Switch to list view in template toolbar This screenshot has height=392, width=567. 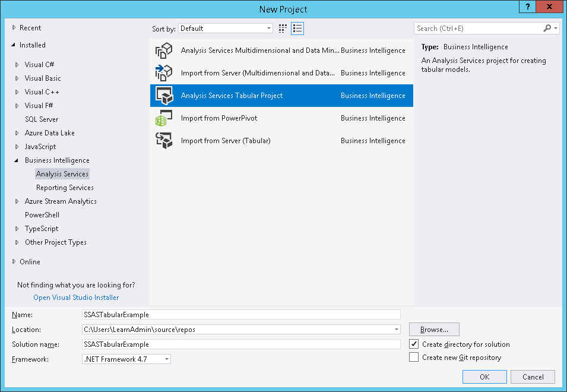[x=297, y=28]
